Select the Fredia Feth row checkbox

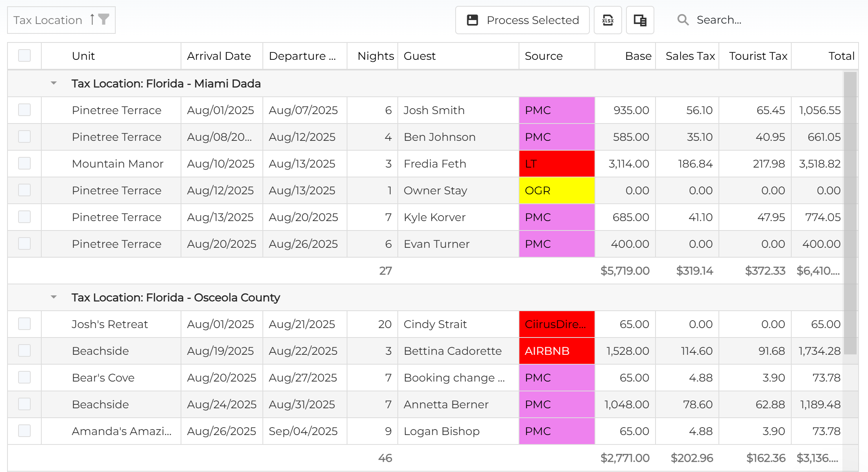click(x=24, y=163)
